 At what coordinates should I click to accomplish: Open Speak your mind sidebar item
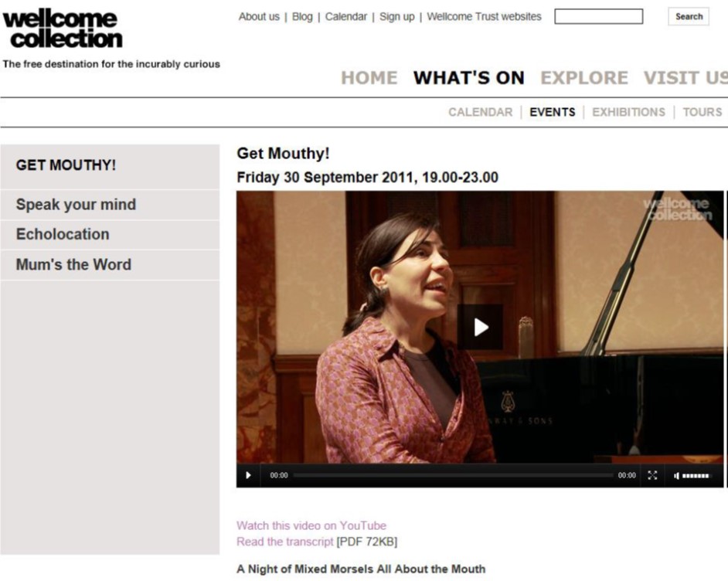click(x=110, y=205)
